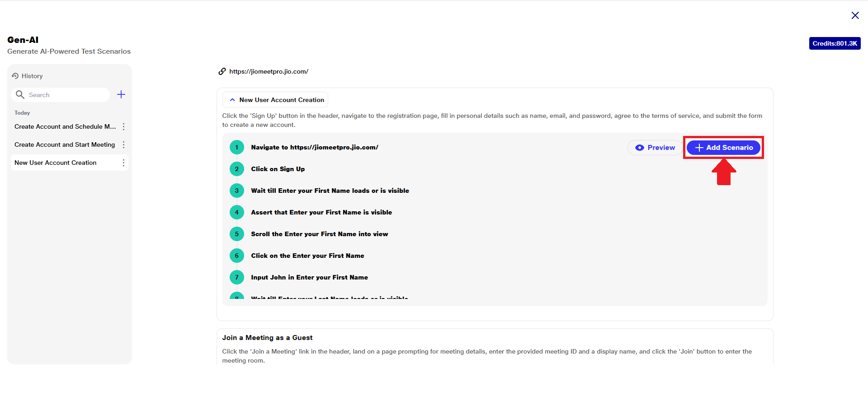Screen dimensions: 868x396
Task: Open the jiomeetpro.jio.com URL link
Action: click(269, 71)
